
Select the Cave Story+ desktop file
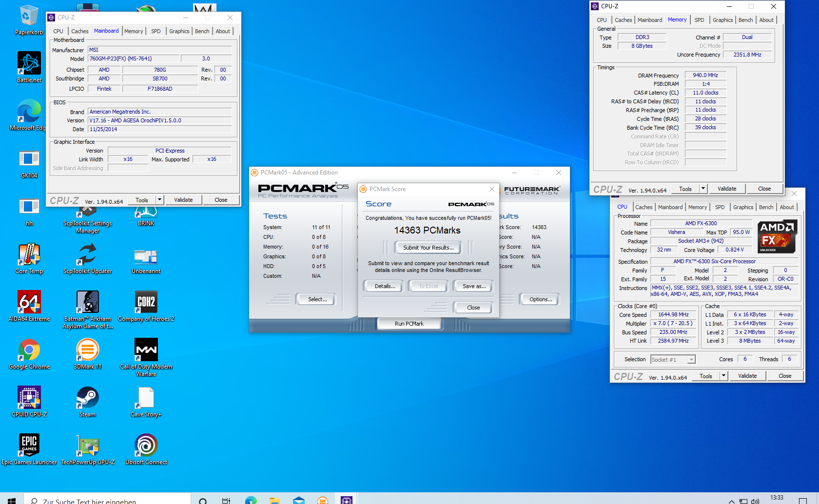coord(146,402)
